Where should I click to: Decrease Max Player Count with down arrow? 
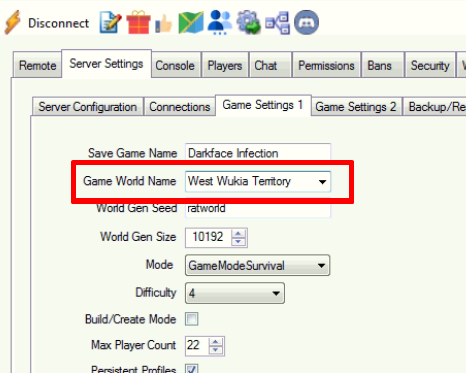216,350
